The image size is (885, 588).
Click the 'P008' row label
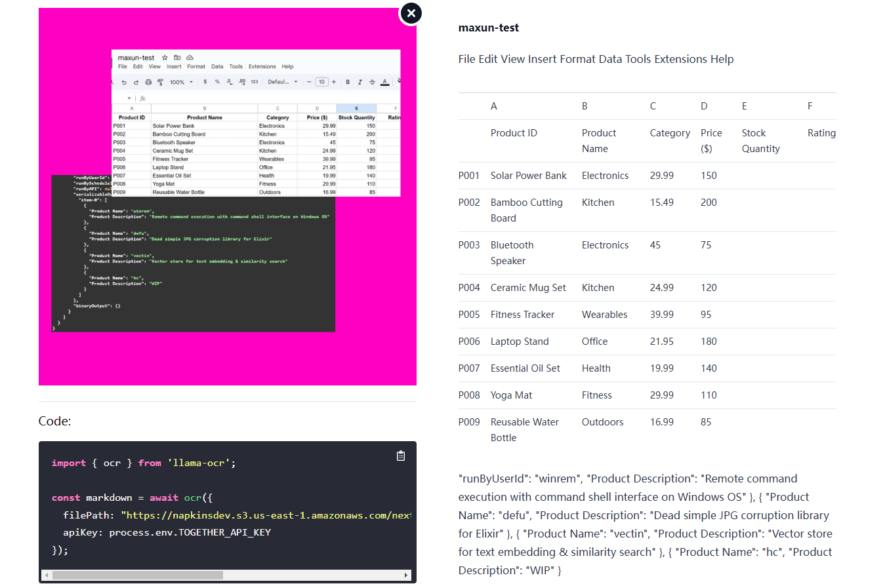(469, 395)
